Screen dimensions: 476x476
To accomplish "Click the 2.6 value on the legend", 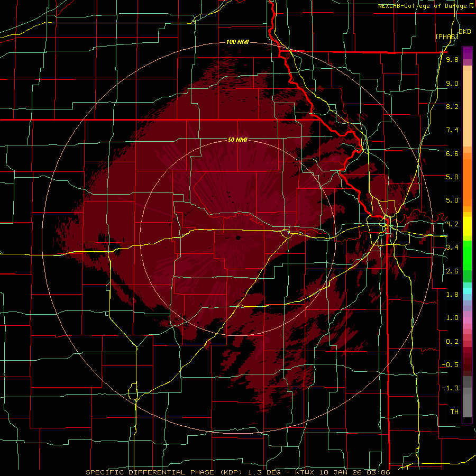I will pos(452,271).
